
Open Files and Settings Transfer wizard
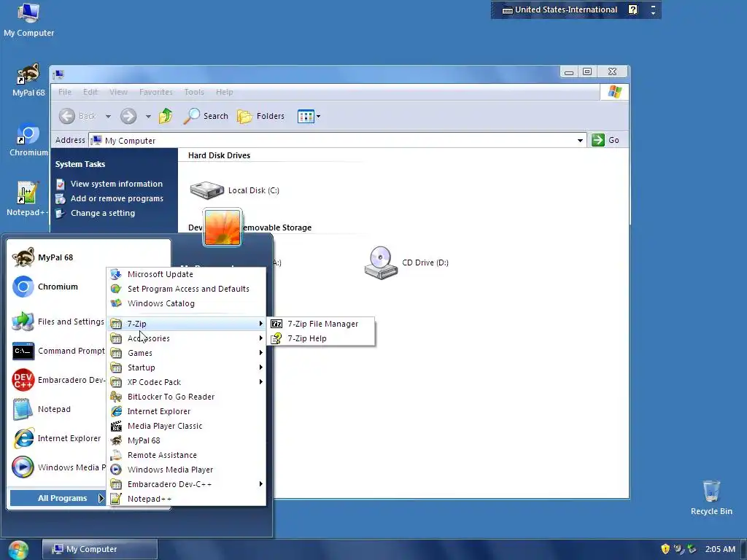point(57,322)
